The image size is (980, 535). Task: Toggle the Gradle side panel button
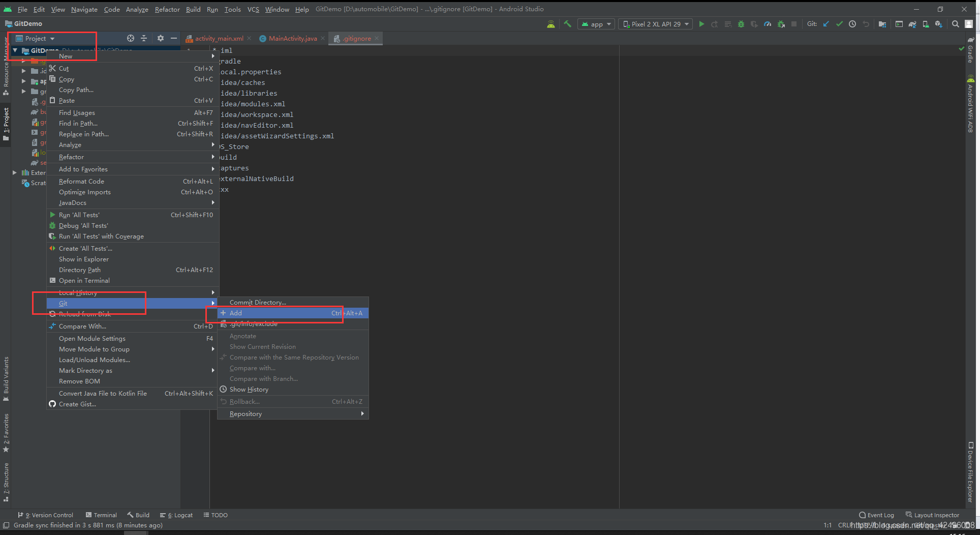[970, 50]
